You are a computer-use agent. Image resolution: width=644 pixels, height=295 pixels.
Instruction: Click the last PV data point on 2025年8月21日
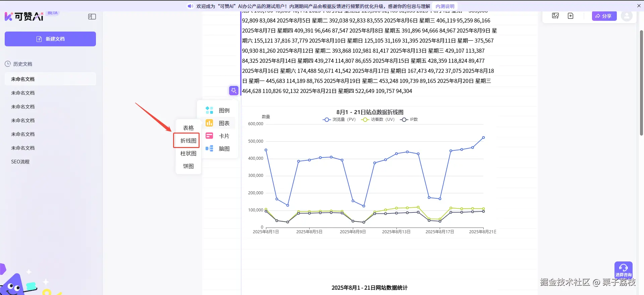483,138
